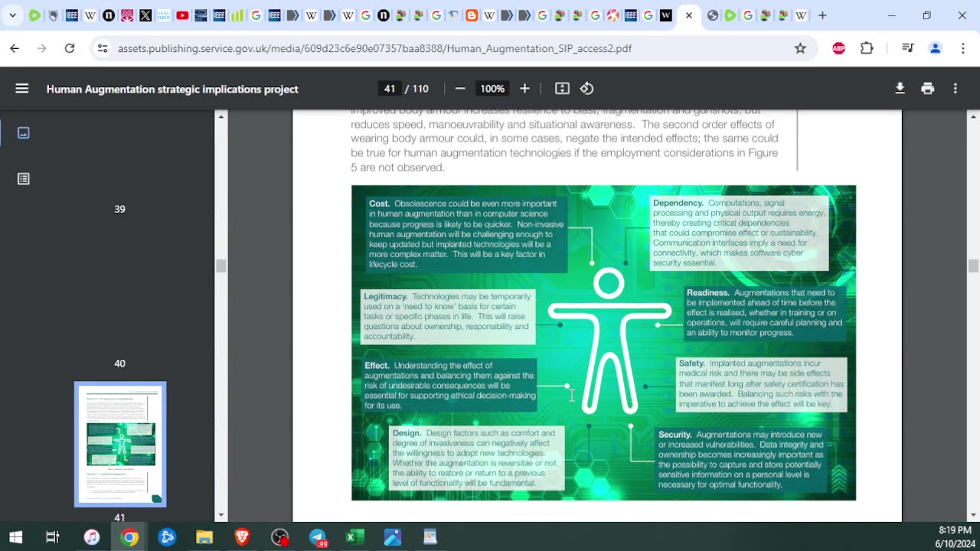Viewport: 980px width, 551px height.
Task: Open File Explorer from the taskbar
Action: [204, 537]
